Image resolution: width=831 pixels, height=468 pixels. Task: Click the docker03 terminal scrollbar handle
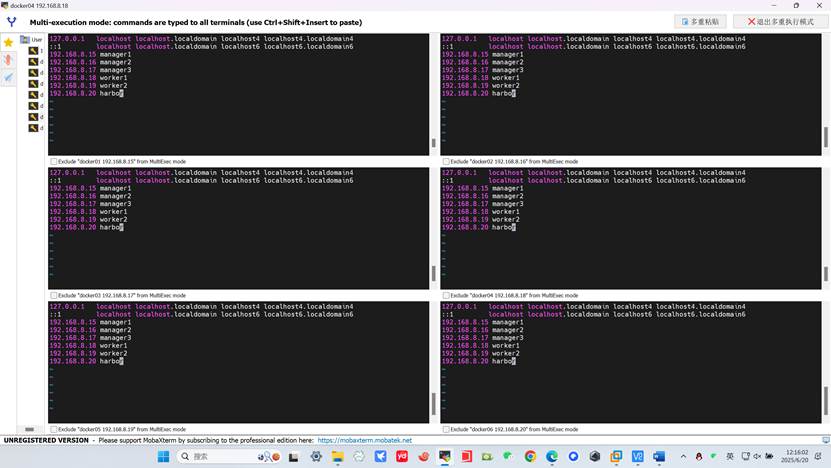tap(434, 273)
